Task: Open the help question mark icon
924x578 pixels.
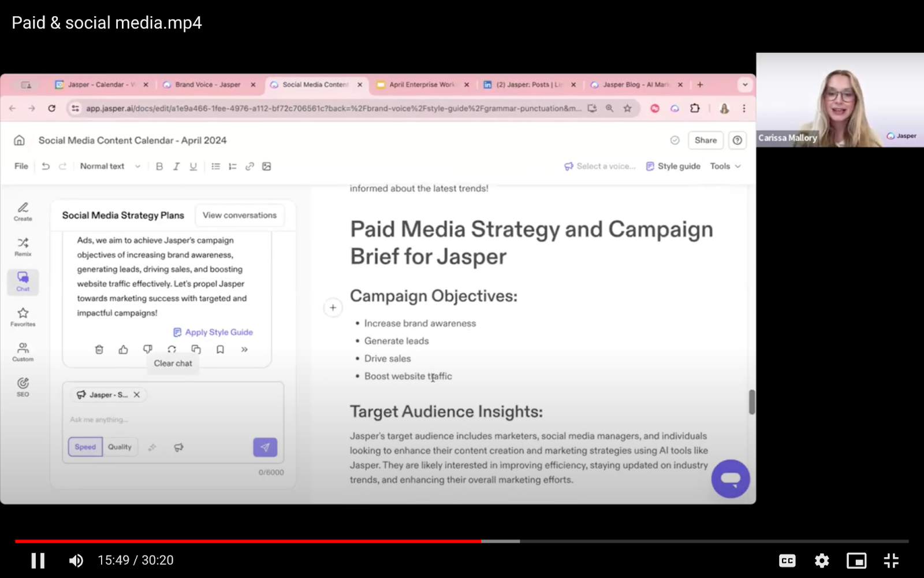Action: tap(737, 140)
